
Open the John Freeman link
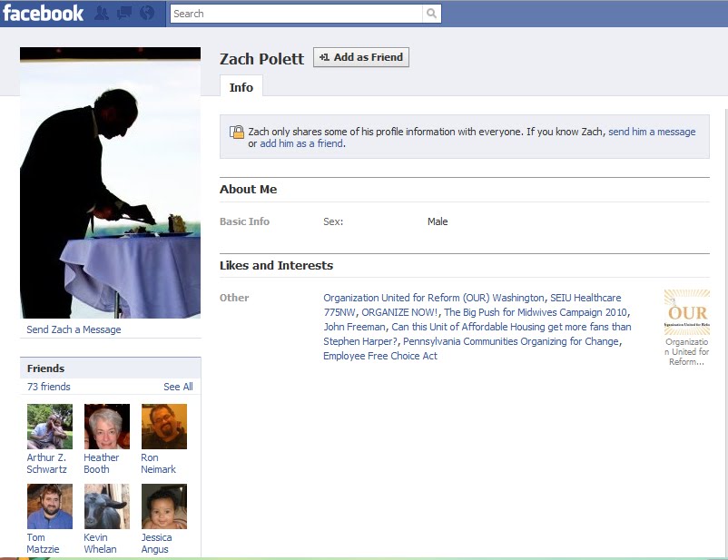pyautogui.click(x=354, y=327)
